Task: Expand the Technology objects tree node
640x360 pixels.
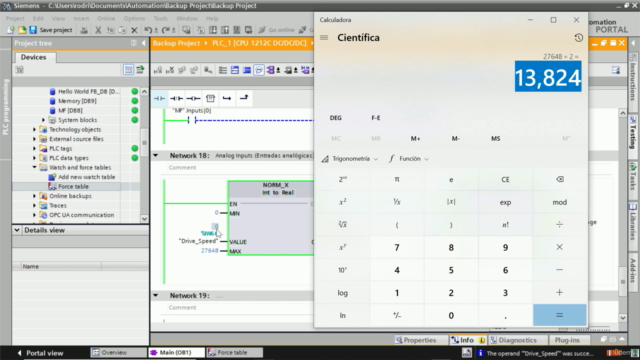Action: 35,129
